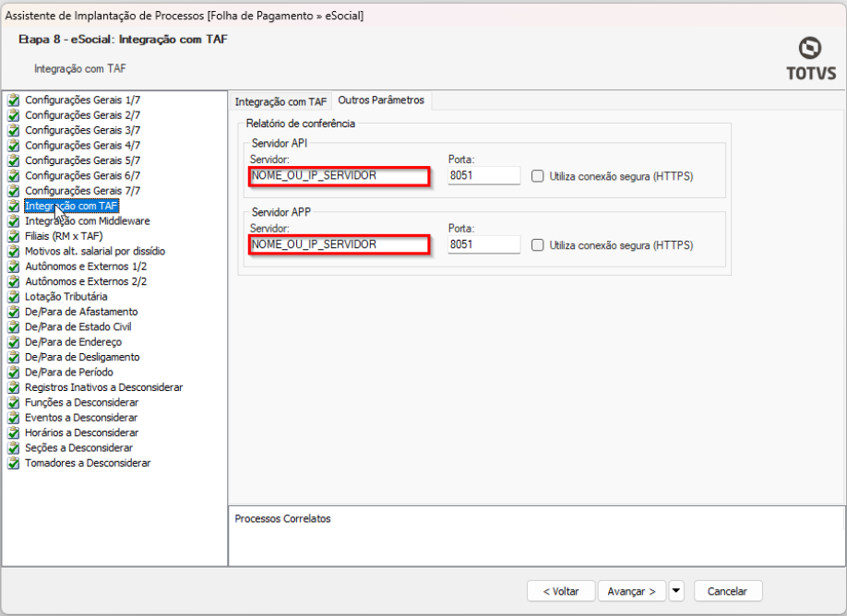The height and width of the screenshot is (616, 847).
Task: Open De/Para de Endereço step
Action: [x=73, y=342]
